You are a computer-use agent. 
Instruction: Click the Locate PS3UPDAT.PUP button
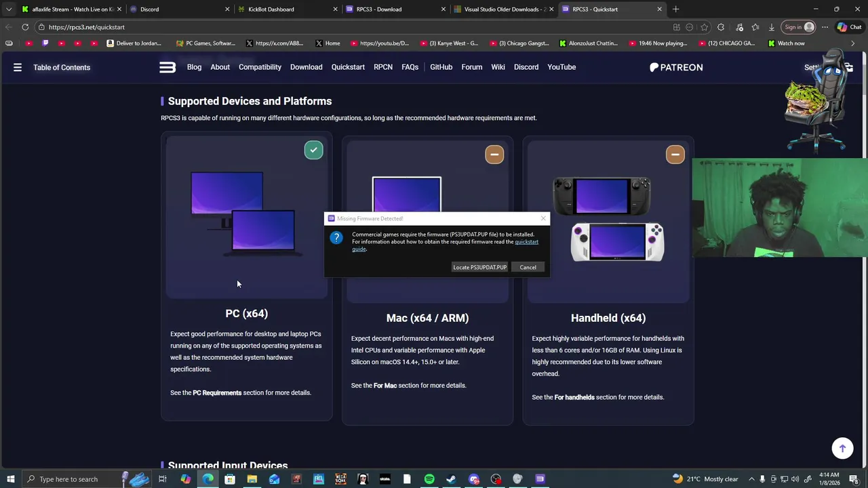(x=480, y=267)
